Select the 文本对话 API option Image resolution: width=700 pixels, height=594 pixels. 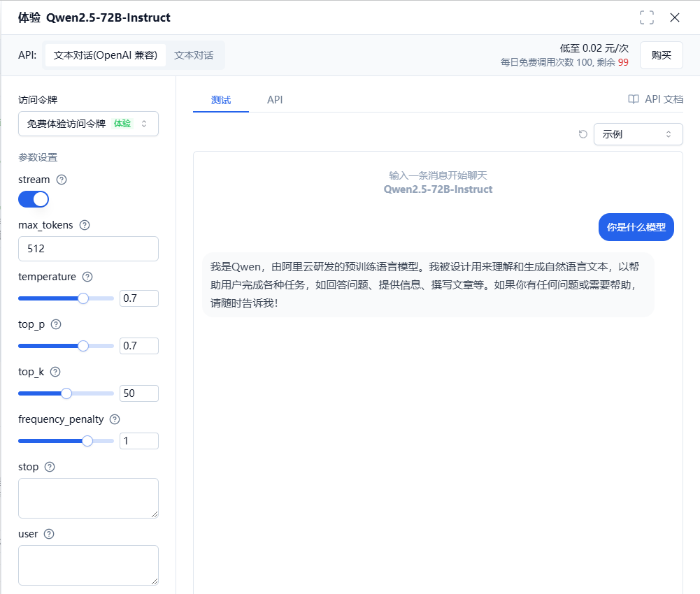194,55
